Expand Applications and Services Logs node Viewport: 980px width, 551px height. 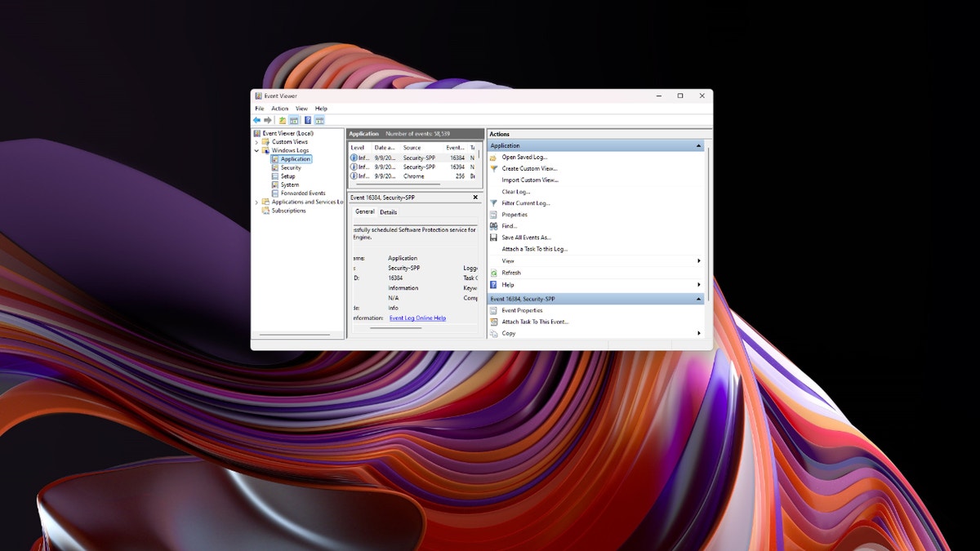pos(256,202)
